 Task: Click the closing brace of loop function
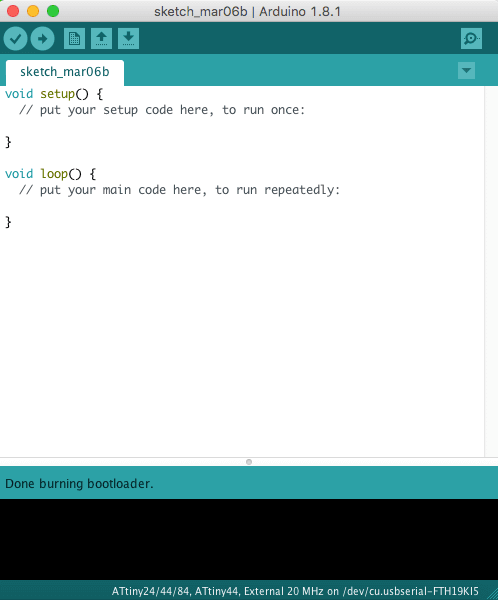pyautogui.click(x=8, y=222)
